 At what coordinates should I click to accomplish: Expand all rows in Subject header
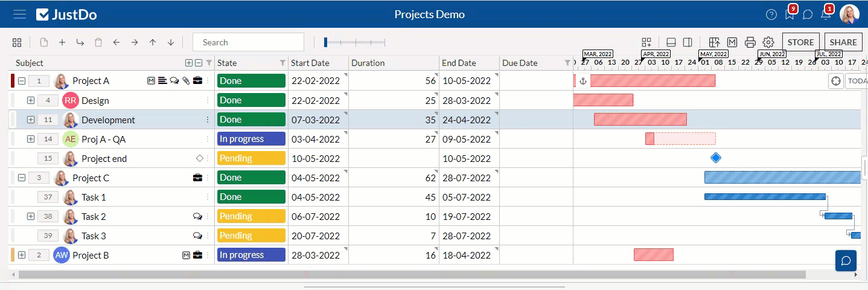189,63
